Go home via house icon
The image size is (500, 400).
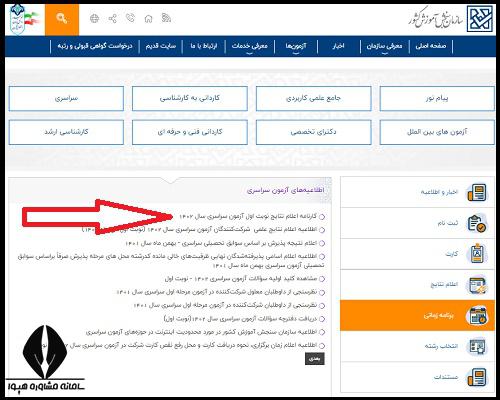148,18
